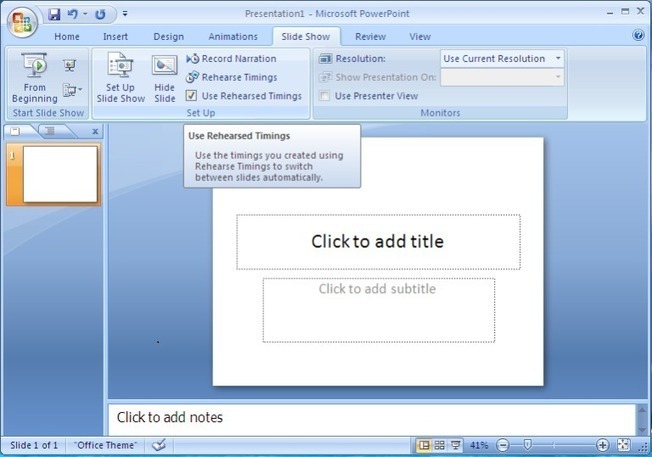The width and height of the screenshot is (652, 457).
Task: Click the Redo/Repeat icon
Action: coord(100,14)
